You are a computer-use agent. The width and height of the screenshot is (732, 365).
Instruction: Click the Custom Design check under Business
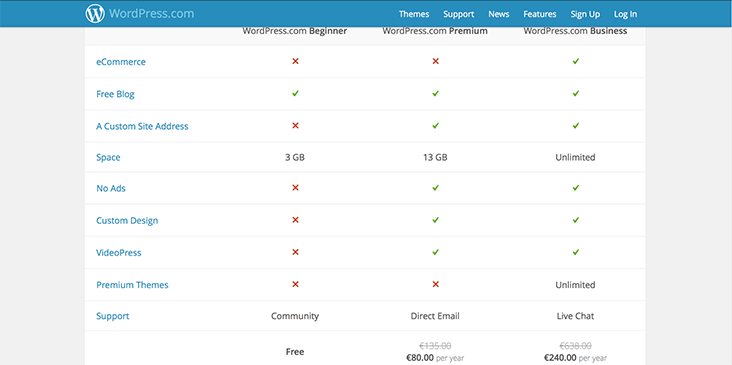pos(576,220)
